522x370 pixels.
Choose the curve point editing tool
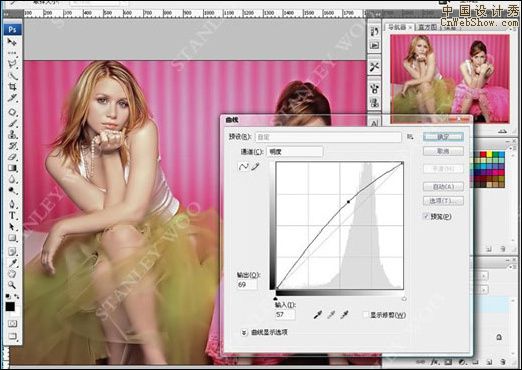tap(243, 167)
